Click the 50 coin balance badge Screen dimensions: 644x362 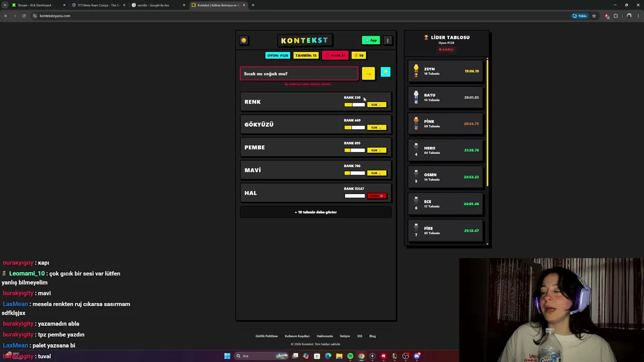coord(359,55)
